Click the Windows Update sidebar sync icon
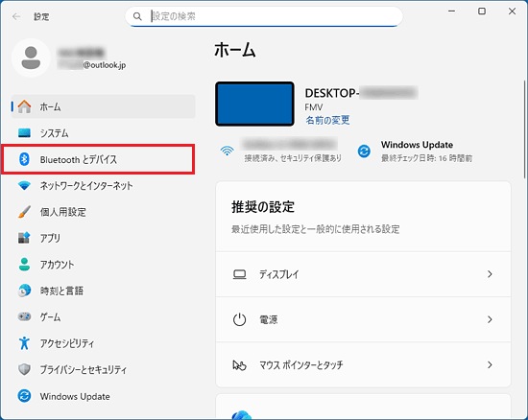Image resolution: width=528 pixels, height=420 pixels. click(24, 396)
